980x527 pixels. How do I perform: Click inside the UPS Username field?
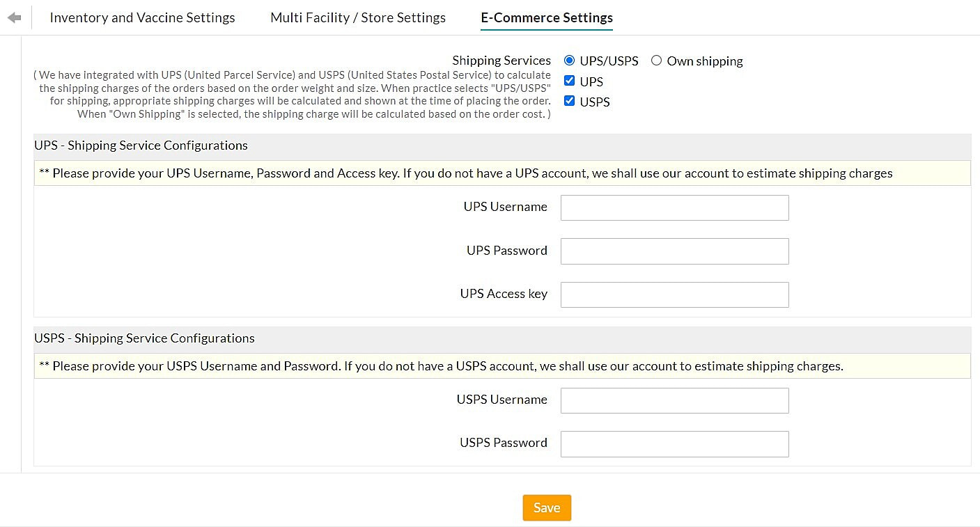tap(674, 207)
